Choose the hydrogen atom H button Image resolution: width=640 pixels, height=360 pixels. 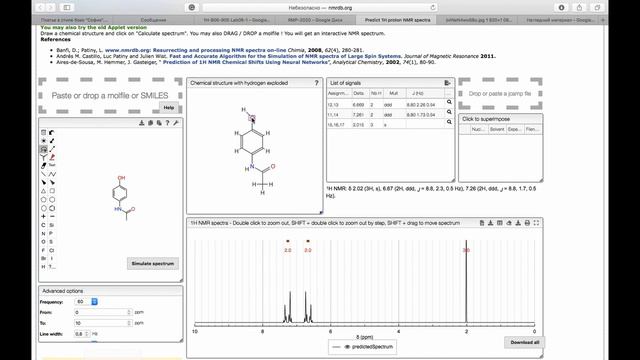coord(43,267)
